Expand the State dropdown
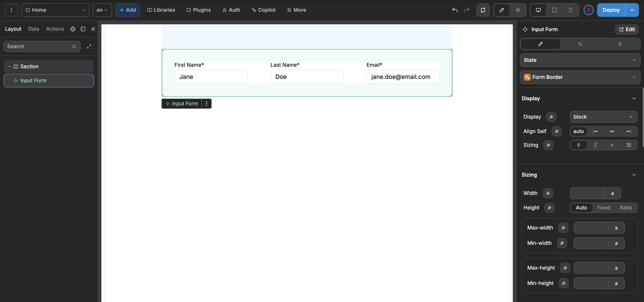This screenshot has width=644, height=302. coord(580,60)
